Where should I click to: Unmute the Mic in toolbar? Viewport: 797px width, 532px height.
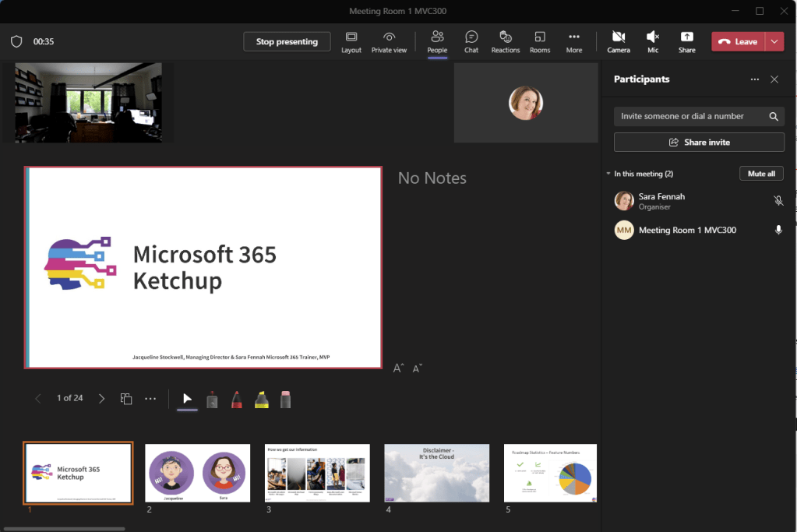pos(653,41)
